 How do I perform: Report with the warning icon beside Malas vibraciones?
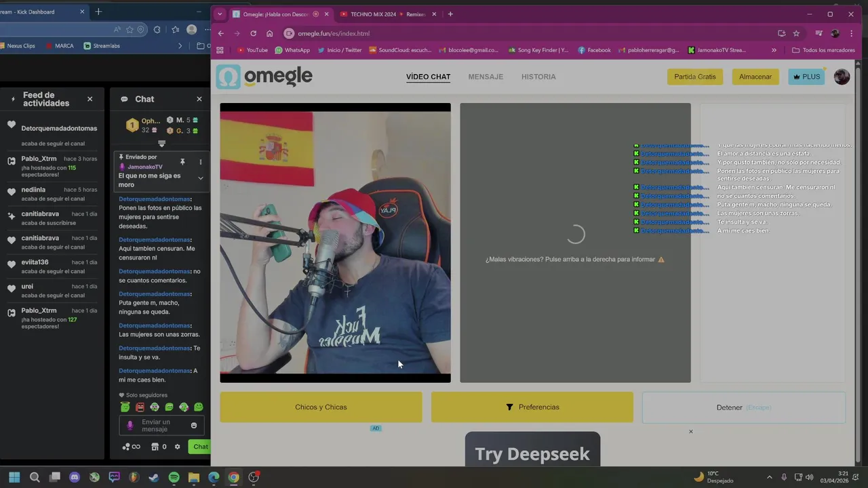click(x=661, y=260)
